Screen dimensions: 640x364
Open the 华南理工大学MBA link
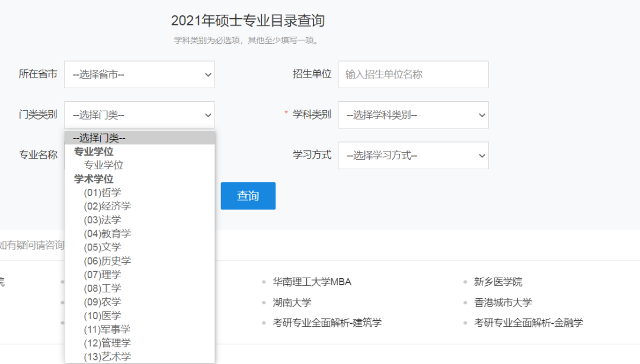[x=313, y=281]
